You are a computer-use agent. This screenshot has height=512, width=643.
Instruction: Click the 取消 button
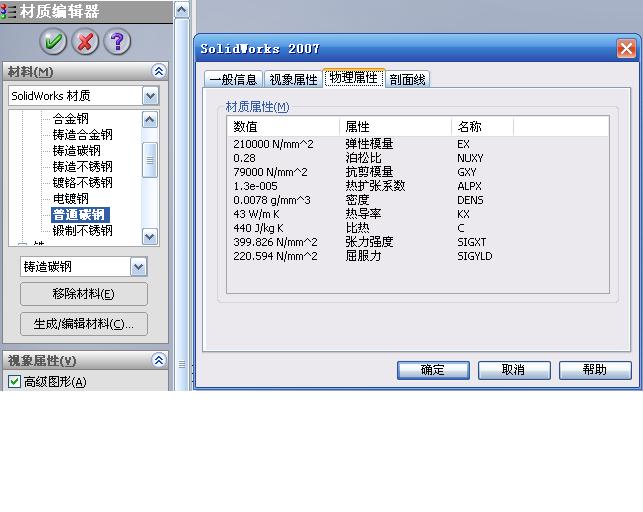(514, 370)
